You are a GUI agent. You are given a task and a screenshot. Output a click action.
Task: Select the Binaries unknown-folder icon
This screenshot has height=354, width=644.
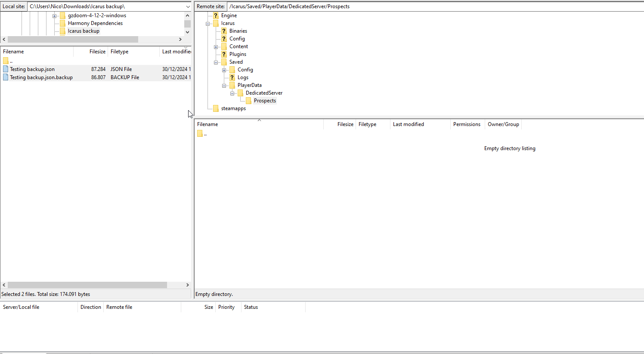coord(224,31)
